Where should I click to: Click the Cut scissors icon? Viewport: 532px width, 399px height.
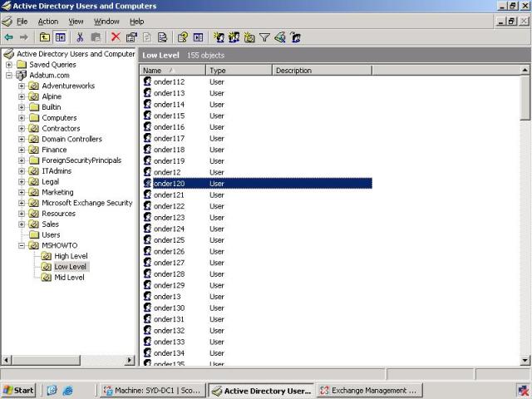click(x=80, y=37)
